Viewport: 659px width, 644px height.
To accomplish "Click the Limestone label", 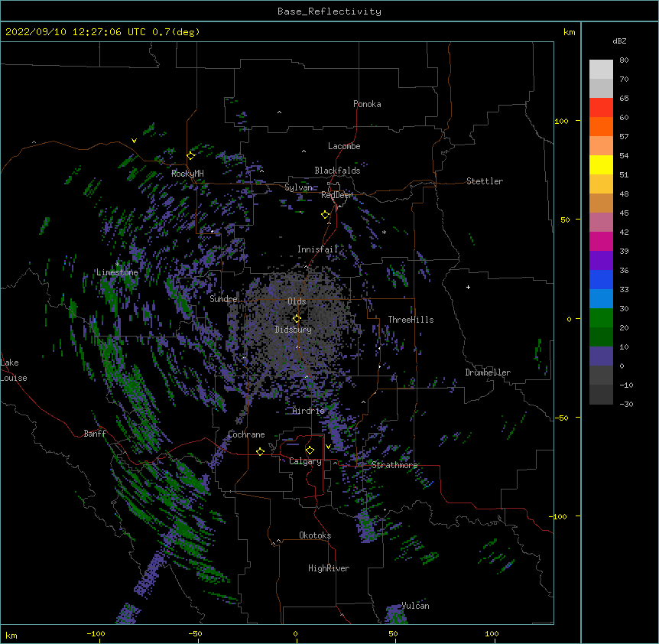I will (x=117, y=272).
